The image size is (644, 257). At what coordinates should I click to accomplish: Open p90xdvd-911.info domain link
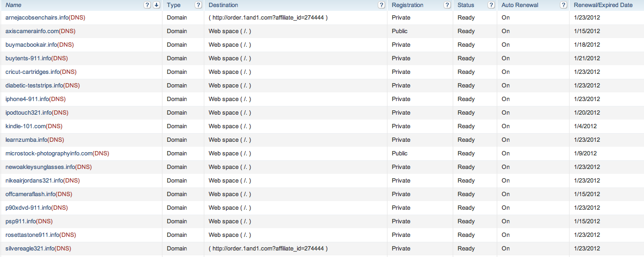28,208
